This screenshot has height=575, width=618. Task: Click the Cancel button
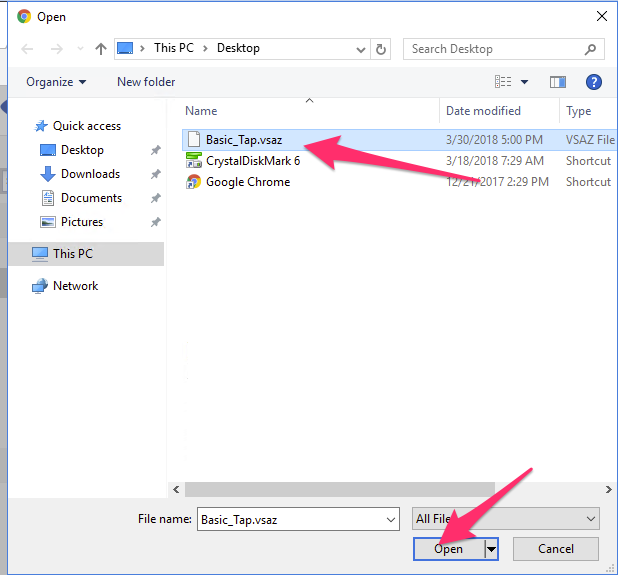coord(556,549)
